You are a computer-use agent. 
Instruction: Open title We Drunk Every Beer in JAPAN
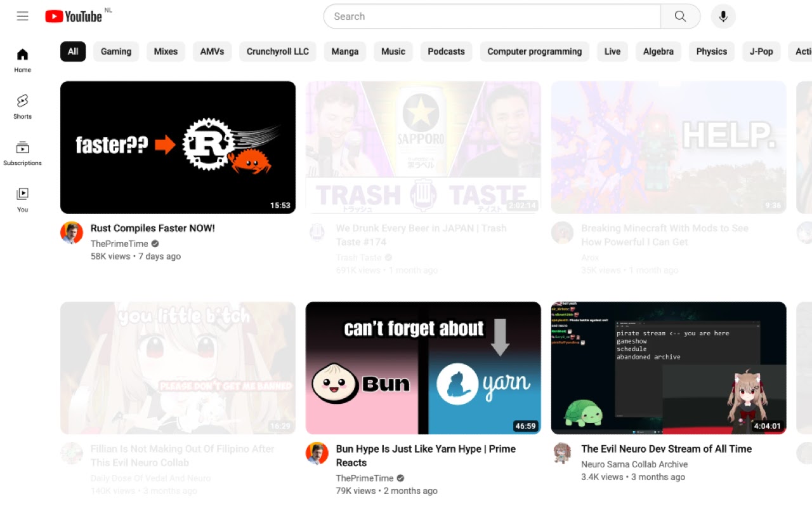pos(421,235)
